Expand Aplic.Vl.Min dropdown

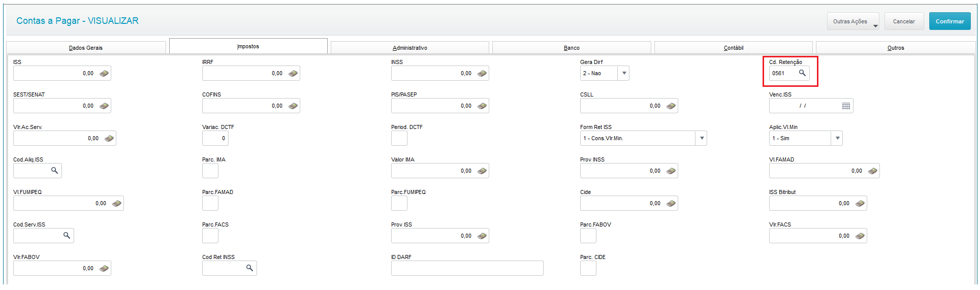[x=837, y=139]
